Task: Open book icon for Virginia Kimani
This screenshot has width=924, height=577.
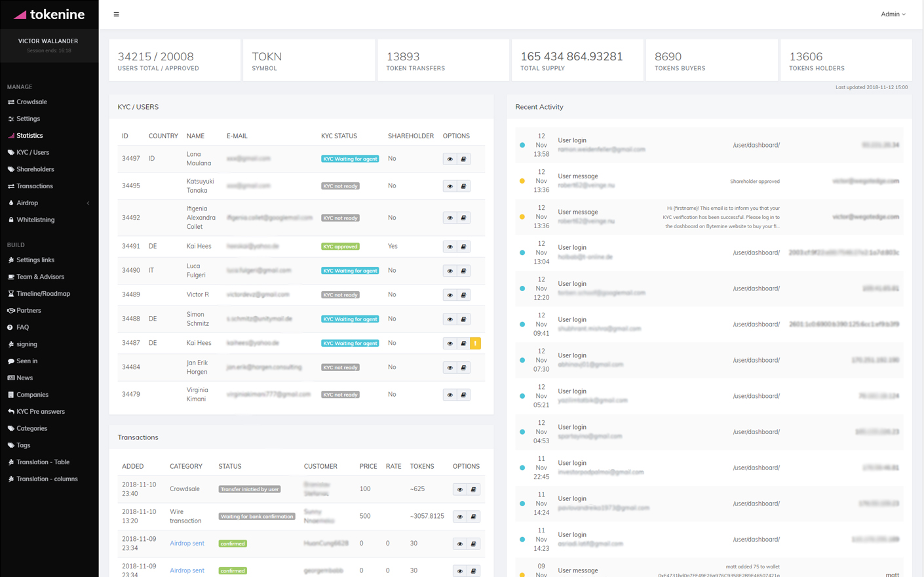Action: (x=463, y=395)
